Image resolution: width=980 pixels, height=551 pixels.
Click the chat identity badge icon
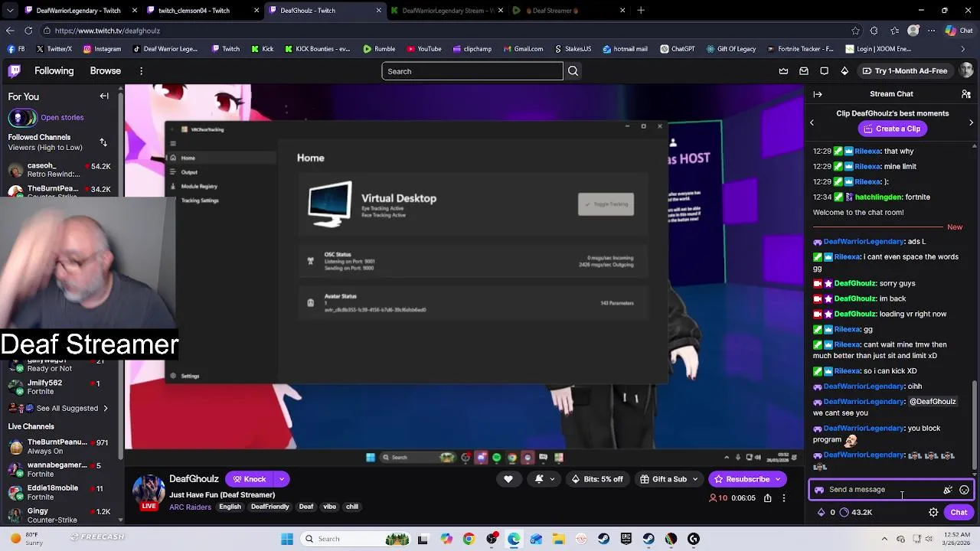819,490
